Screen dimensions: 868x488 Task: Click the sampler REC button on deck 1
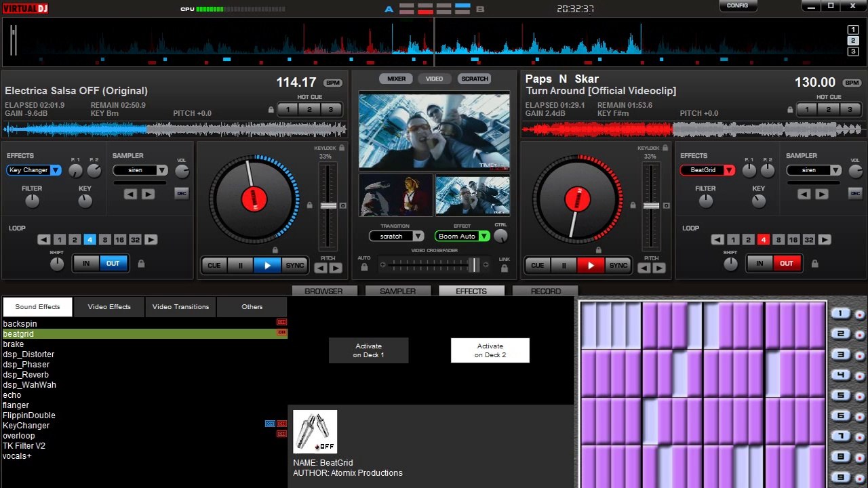(x=181, y=193)
